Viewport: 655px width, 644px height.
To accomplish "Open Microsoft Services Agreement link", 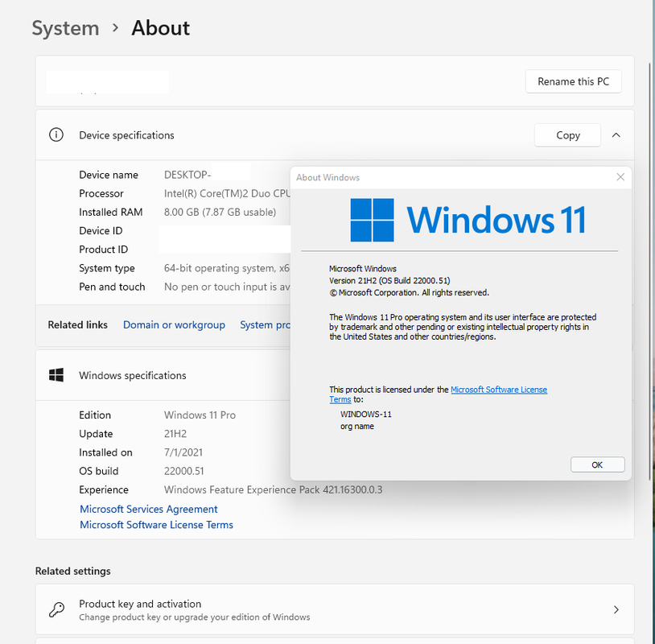I will [x=149, y=509].
